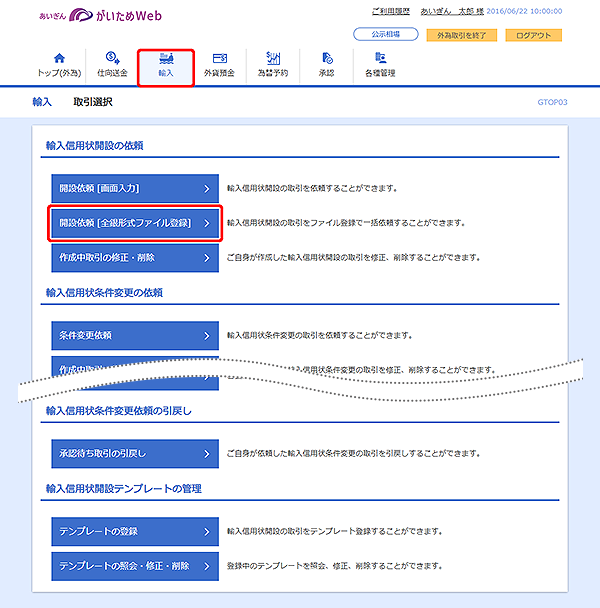This screenshot has width=600, height=608.
Task: Open テンプレートの照会・修正・削除
Action: pos(134,566)
